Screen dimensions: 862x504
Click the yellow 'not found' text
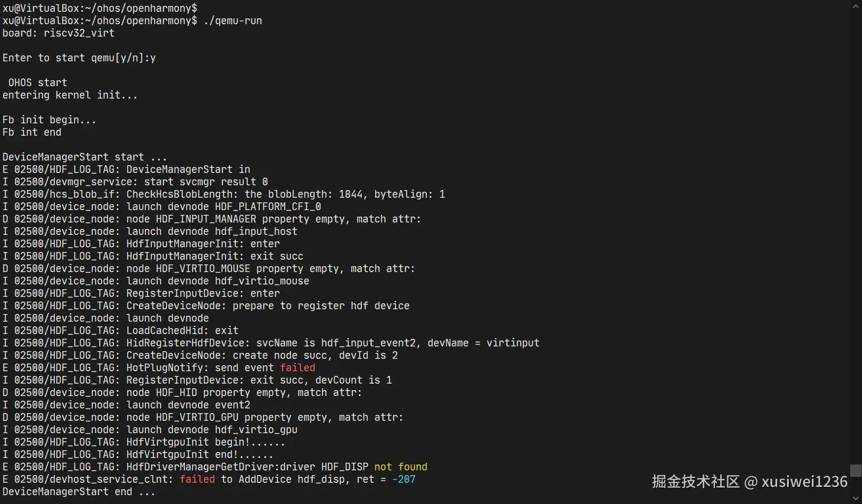click(x=401, y=467)
